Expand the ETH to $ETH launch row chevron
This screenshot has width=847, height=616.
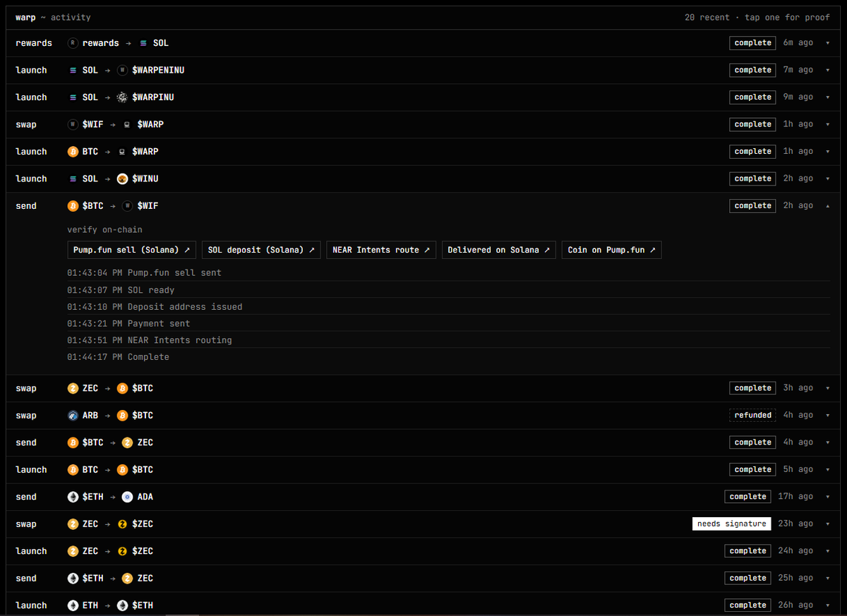tap(828, 605)
